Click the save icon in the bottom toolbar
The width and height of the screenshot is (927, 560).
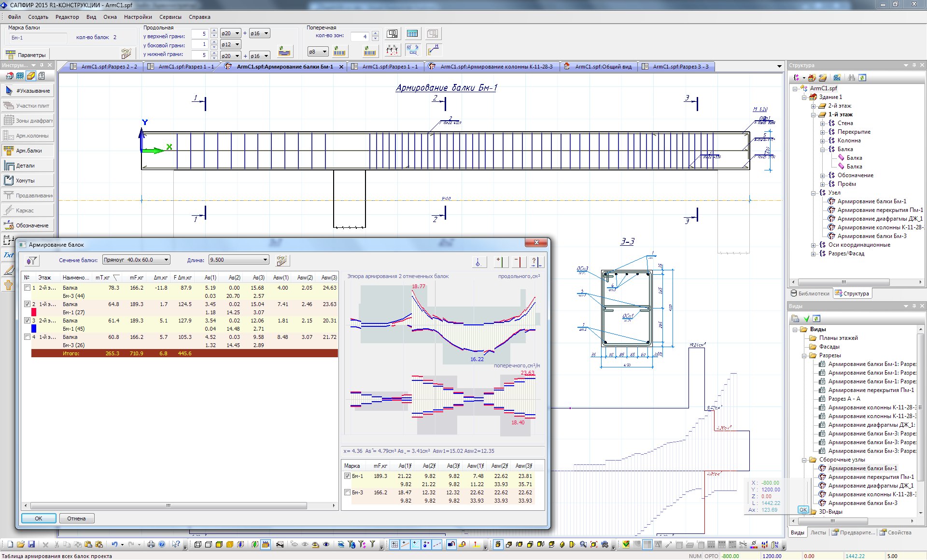(x=31, y=545)
